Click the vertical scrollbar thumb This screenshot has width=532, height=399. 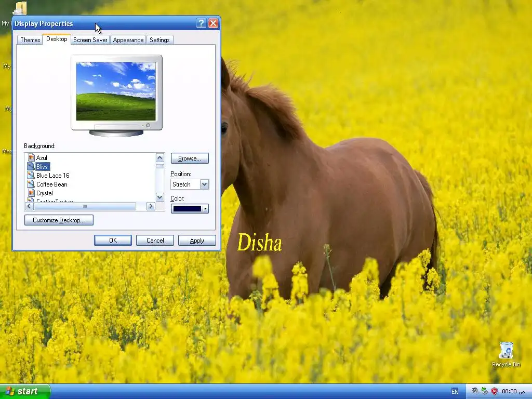[x=160, y=166]
